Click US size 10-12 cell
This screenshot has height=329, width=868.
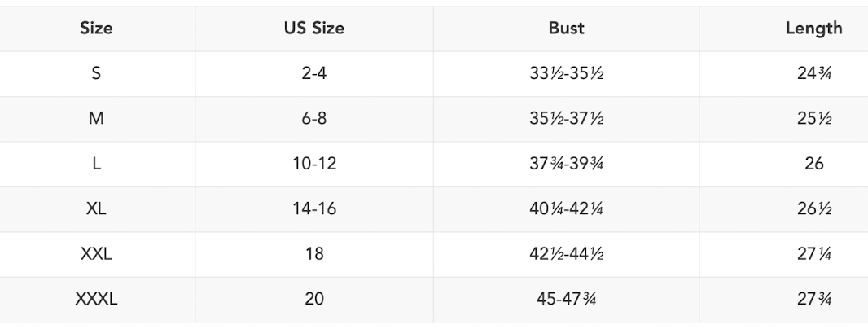click(x=313, y=164)
